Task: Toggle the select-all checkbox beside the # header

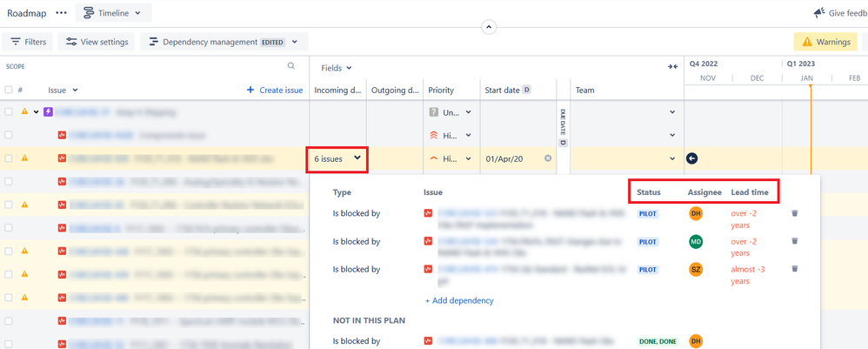Action: pyautogui.click(x=9, y=89)
